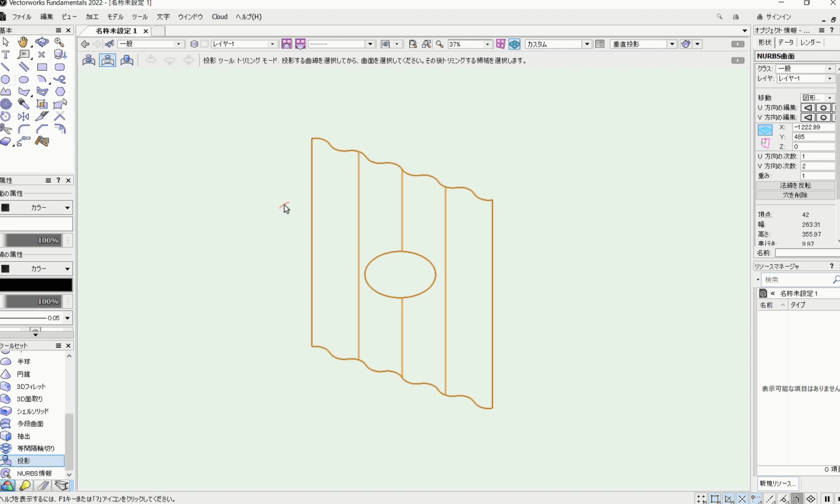The width and height of the screenshot is (840, 504).
Task: Open the 加工 menu
Action: [x=92, y=17]
